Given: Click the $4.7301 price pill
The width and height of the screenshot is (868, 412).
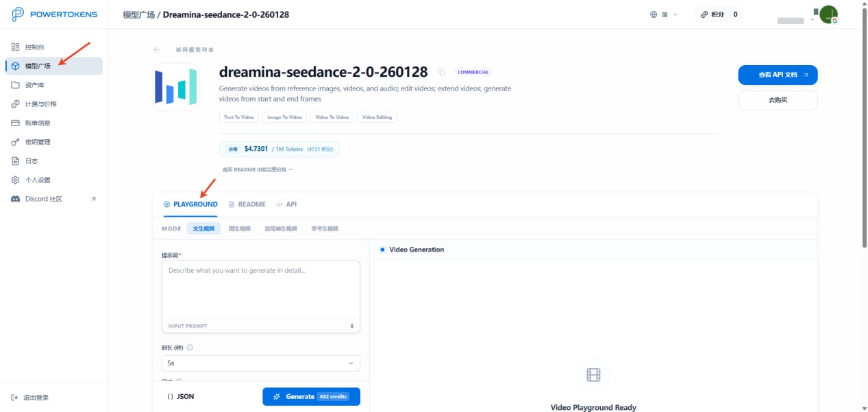Looking at the screenshot, I should click(x=280, y=149).
